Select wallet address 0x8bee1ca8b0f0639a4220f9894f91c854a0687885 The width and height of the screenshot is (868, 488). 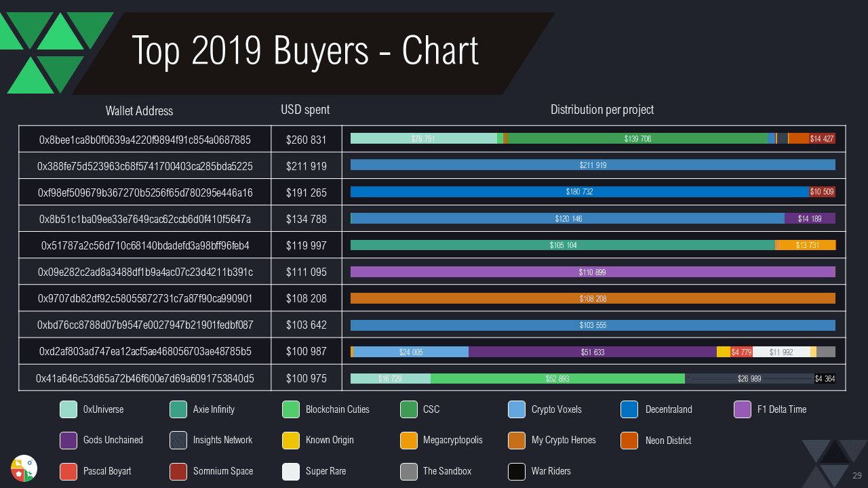(x=145, y=140)
